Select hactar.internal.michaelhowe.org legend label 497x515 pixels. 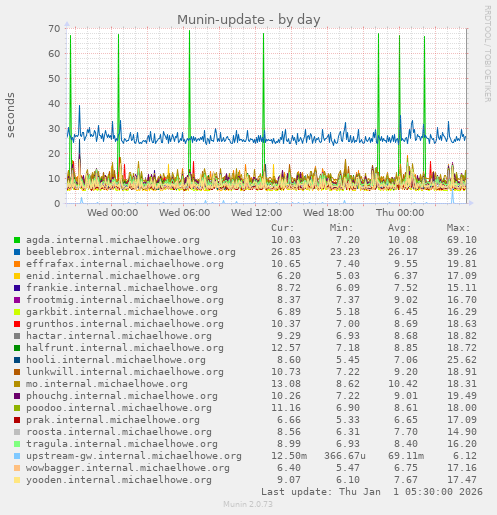pyautogui.click(x=119, y=336)
